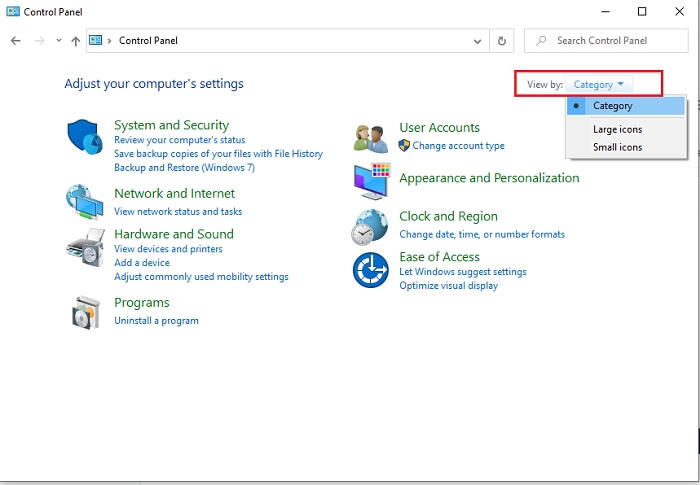The image size is (700, 485).
Task: Click the Clock and Region globe icon
Action: tap(370, 227)
